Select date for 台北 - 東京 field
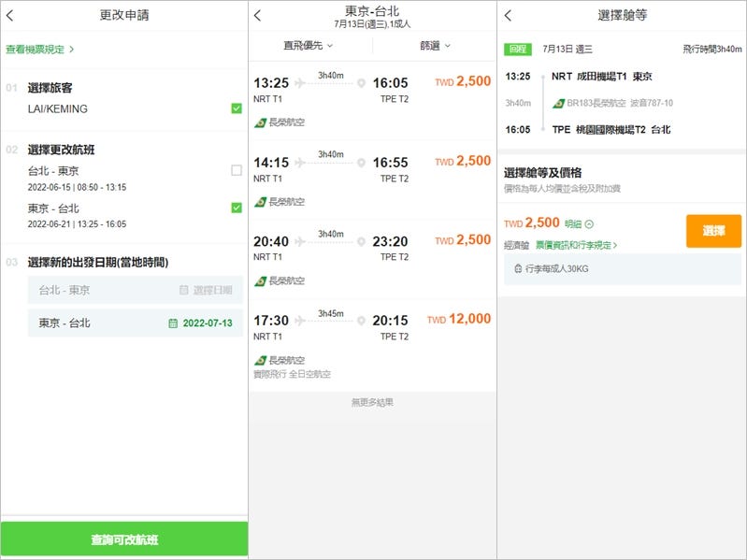This screenshot has width=747, height=560. [x=136, y=290]
